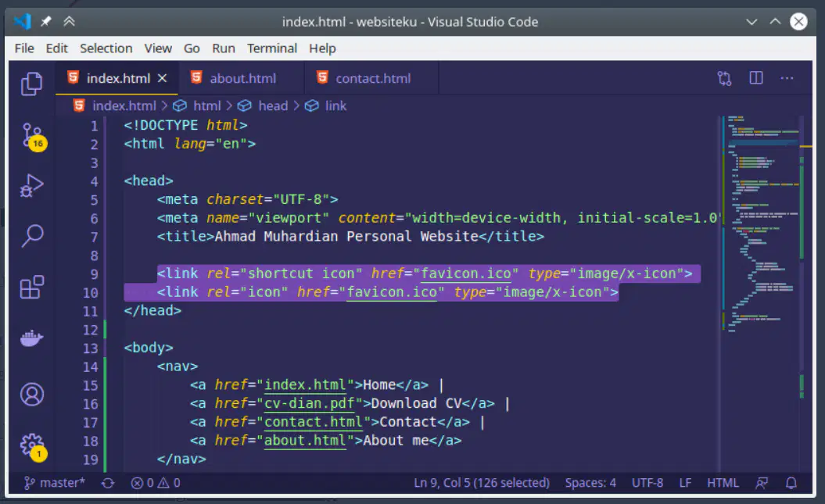The height and width of the screenshot is (504, 825).
Task: Click line number 4 in the gutter
Action: [x=94, y=181]
